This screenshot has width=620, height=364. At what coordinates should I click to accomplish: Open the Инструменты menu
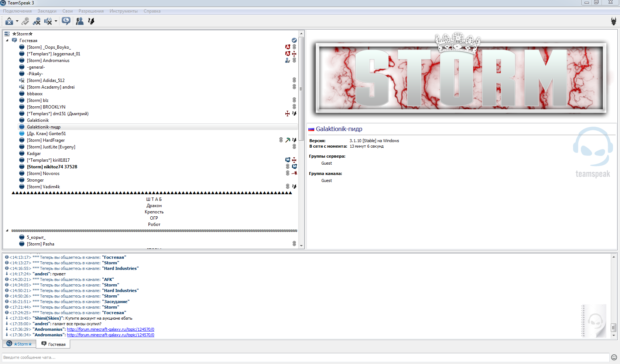point(123,11)
